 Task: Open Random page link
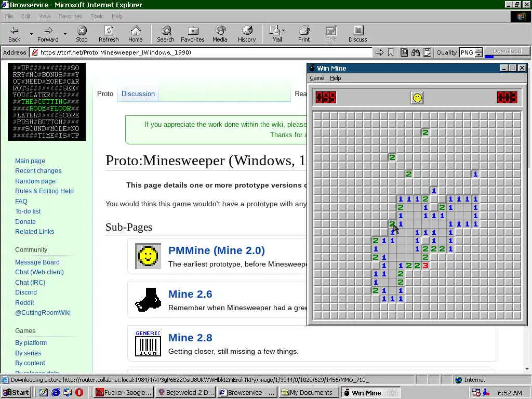[35, 181]
